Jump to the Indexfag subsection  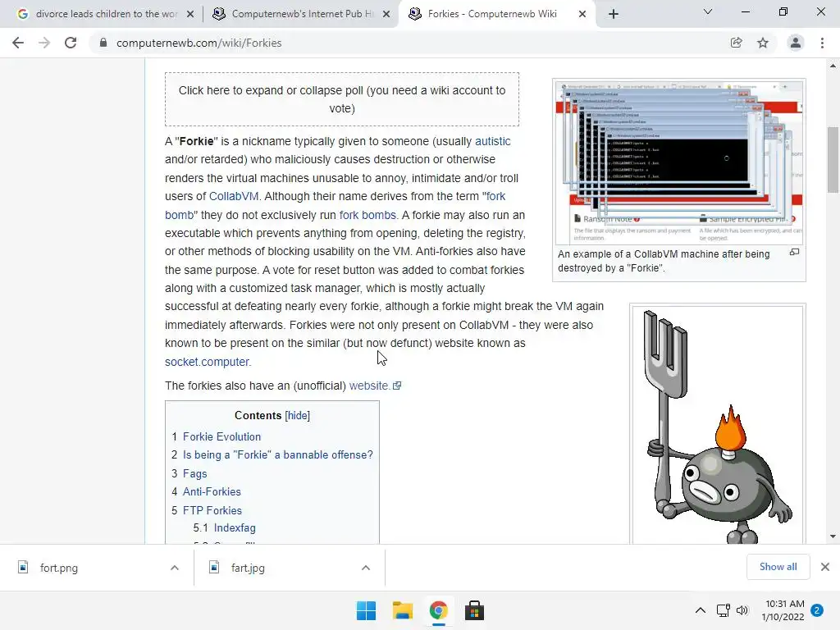[235, 527]
